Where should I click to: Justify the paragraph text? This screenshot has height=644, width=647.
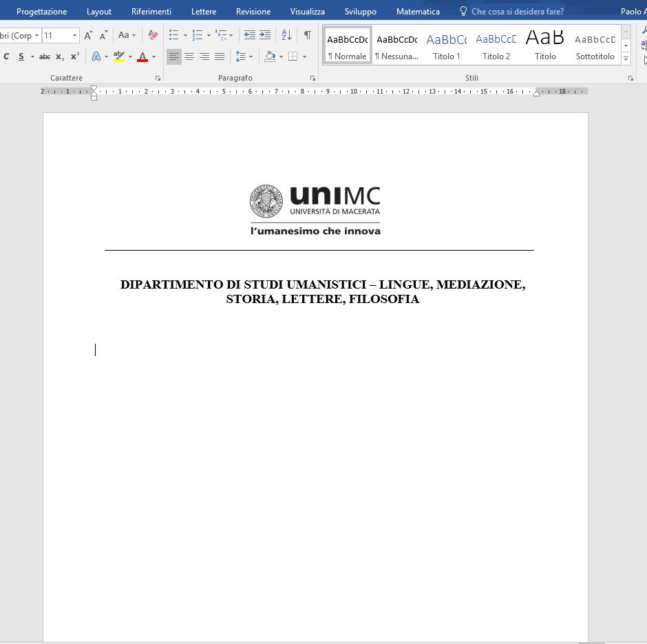click(x=220, y=56)
